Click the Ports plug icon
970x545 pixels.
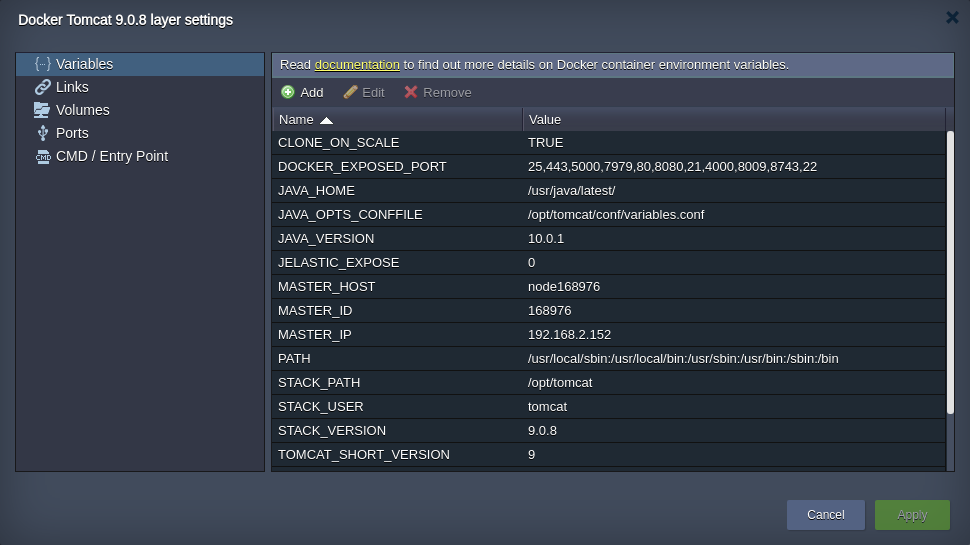pyautogui.click(x=42, y=133)
